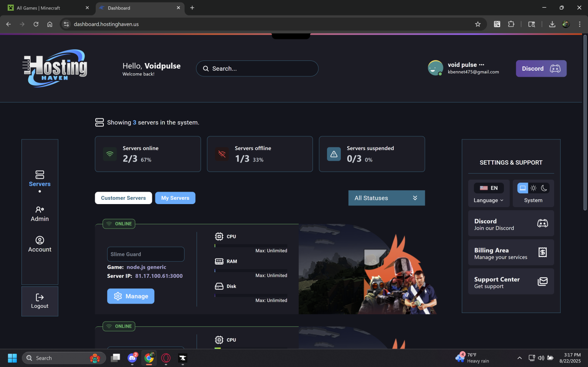Screen dimensions: 588x367
Task: Open the Servers sidebar section
Action: 39,179
